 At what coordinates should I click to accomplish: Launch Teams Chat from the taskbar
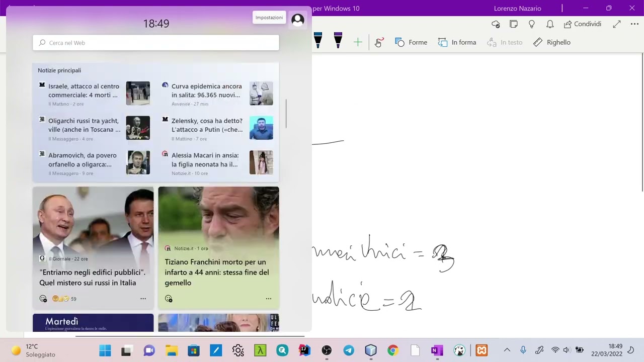(149, 350)
